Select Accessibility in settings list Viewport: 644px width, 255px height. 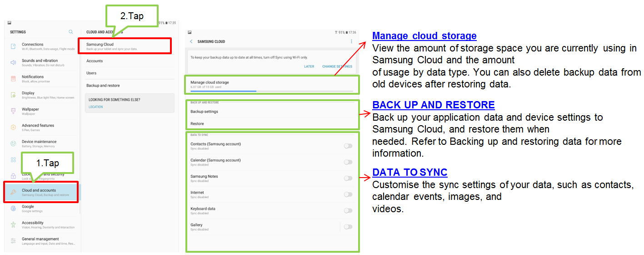tap(43, 224)
